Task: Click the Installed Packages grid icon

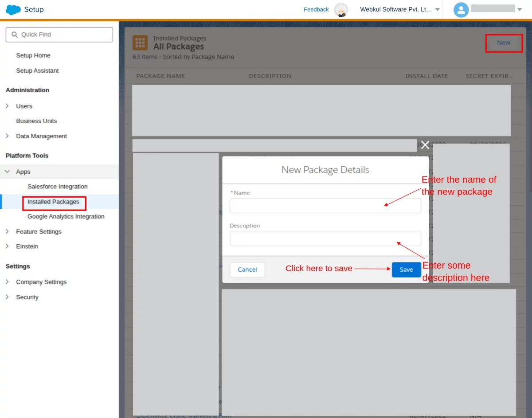Action: (x=140, y=43)
